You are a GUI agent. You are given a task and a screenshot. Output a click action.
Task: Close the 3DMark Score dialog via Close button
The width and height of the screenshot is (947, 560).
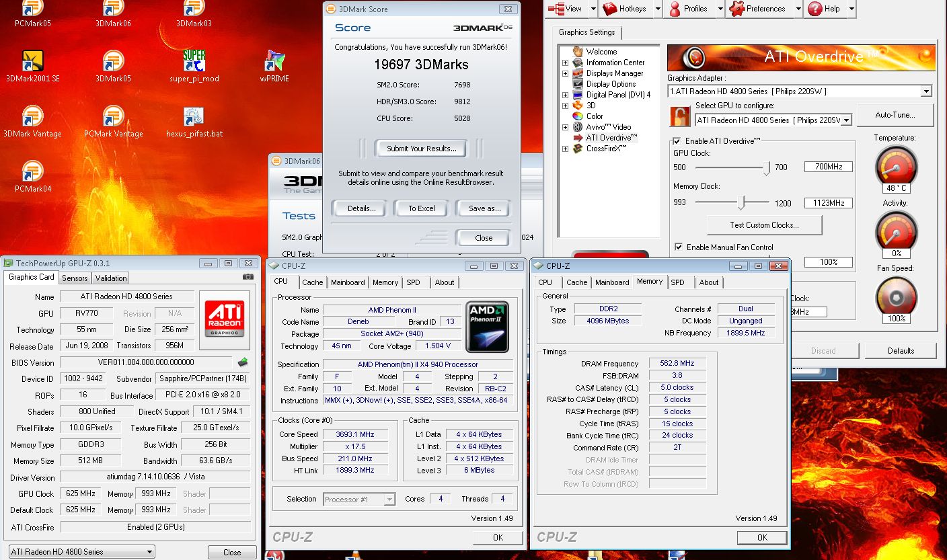484,238
